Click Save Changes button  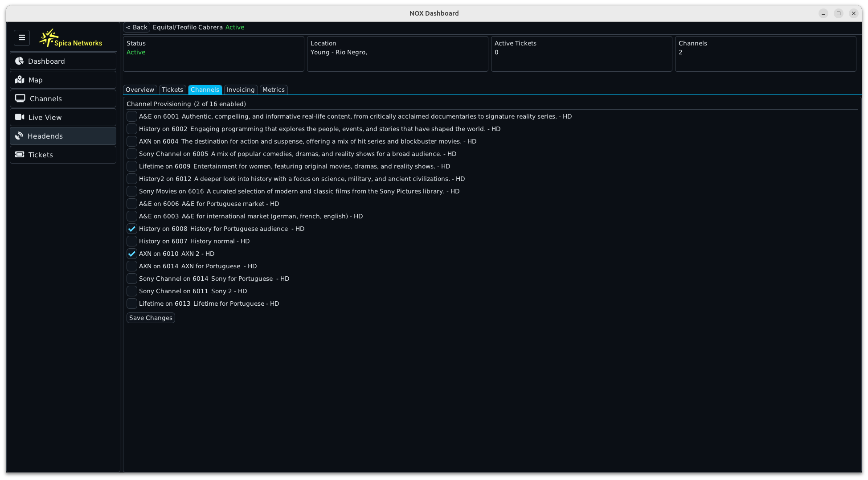click(151, 318)
